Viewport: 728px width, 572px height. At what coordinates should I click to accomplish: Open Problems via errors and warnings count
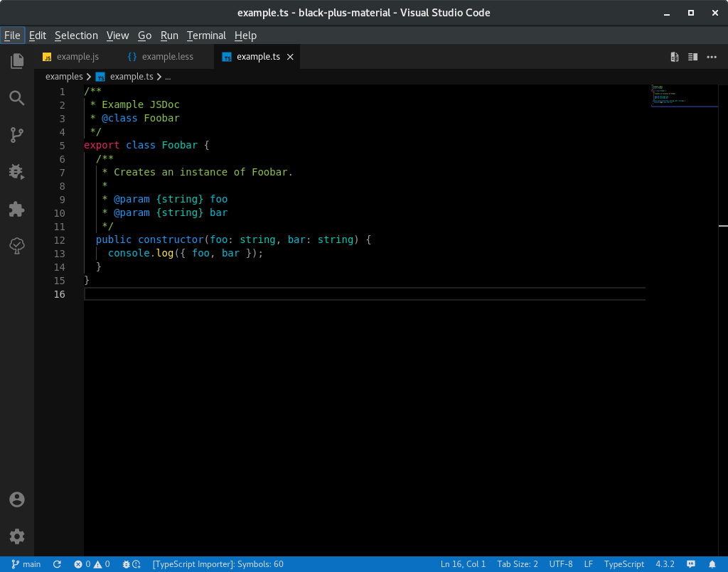click(92, 564)
